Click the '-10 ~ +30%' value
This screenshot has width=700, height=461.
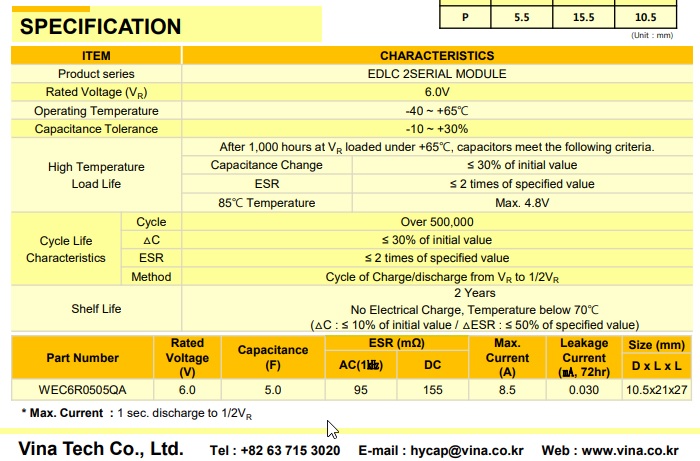(437, 129)
